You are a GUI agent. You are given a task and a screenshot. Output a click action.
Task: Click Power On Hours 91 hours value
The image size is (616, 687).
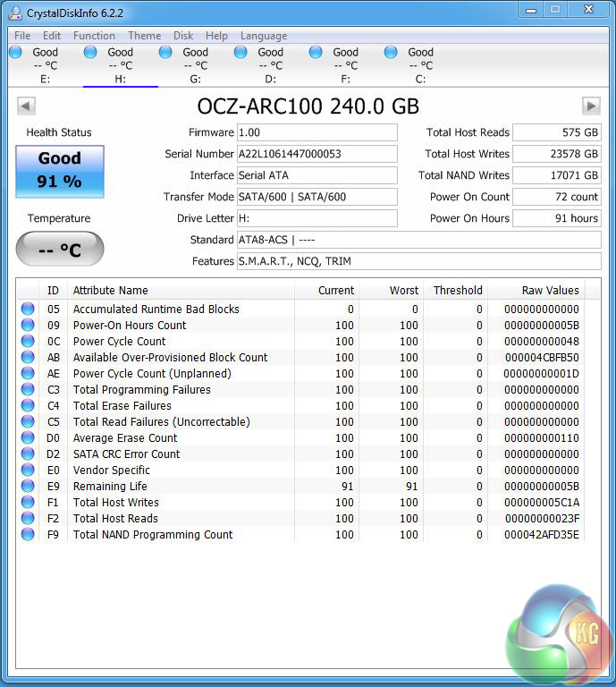557,218
